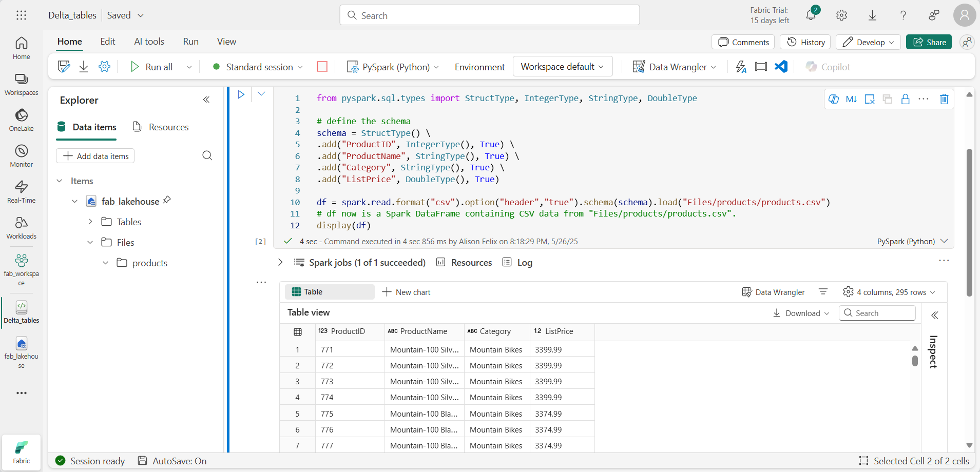980x472 pixels.
Task: Click the Comments button
Action: (x=743, y=42)
